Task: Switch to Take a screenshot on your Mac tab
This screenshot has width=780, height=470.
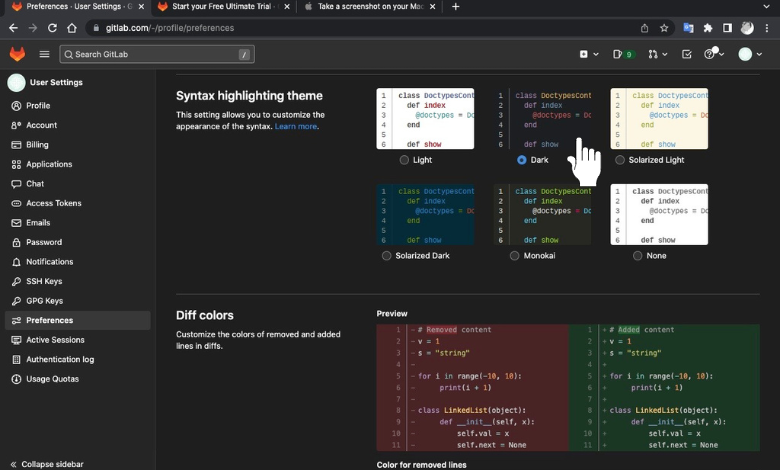Action: pyautogui.click(x=371, y=6)
